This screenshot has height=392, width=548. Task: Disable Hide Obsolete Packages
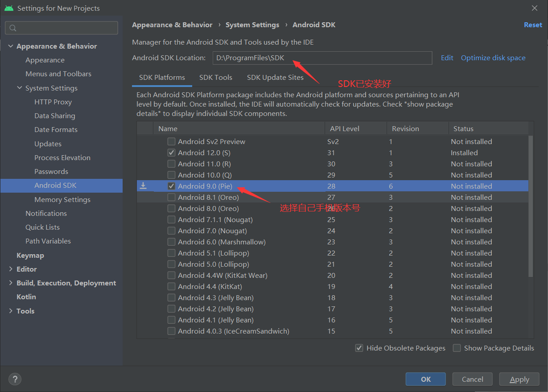pyautogui.click(x=359, y=348)
